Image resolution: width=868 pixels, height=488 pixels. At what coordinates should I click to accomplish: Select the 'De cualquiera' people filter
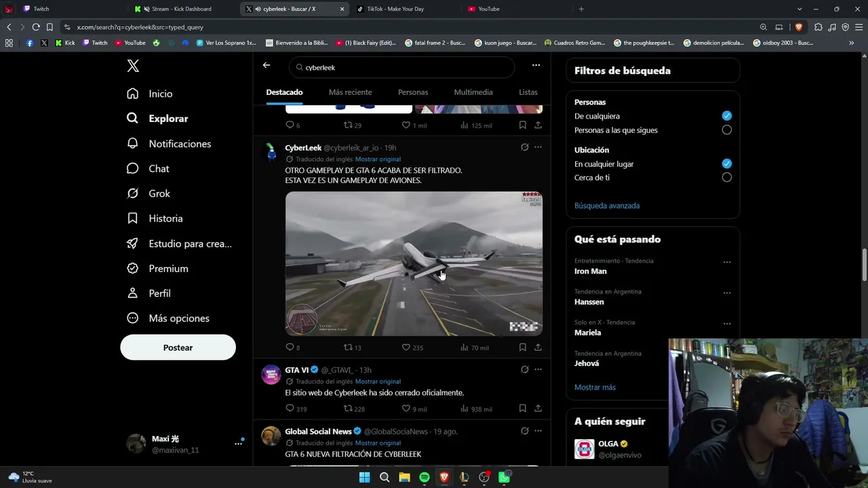coord(726,116)
